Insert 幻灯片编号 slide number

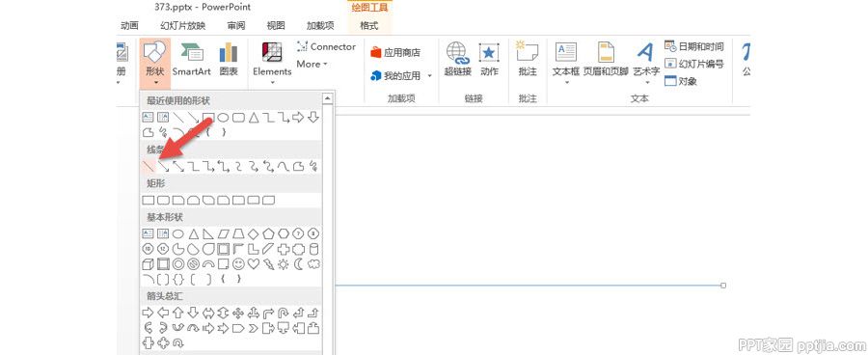[694, 64]
